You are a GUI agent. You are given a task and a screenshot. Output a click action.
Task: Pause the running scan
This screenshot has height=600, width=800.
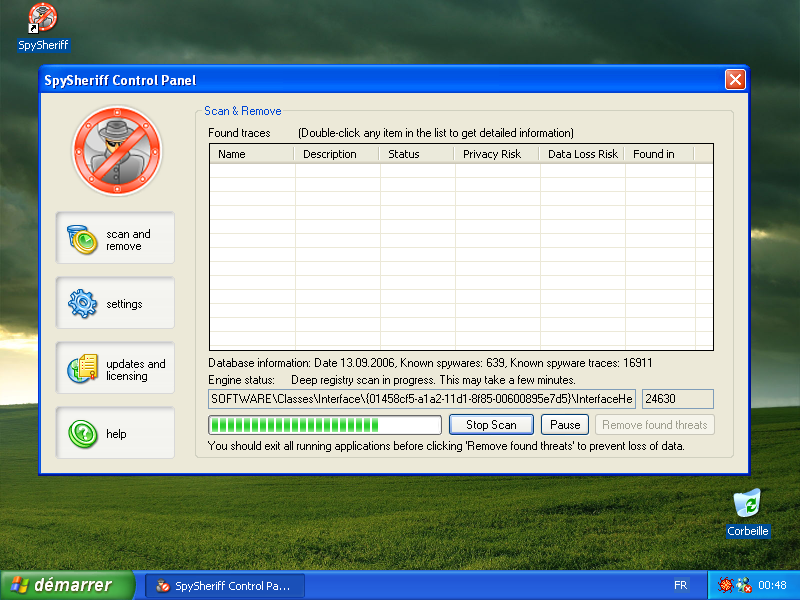pyautogui.click(x=565, y=424)
